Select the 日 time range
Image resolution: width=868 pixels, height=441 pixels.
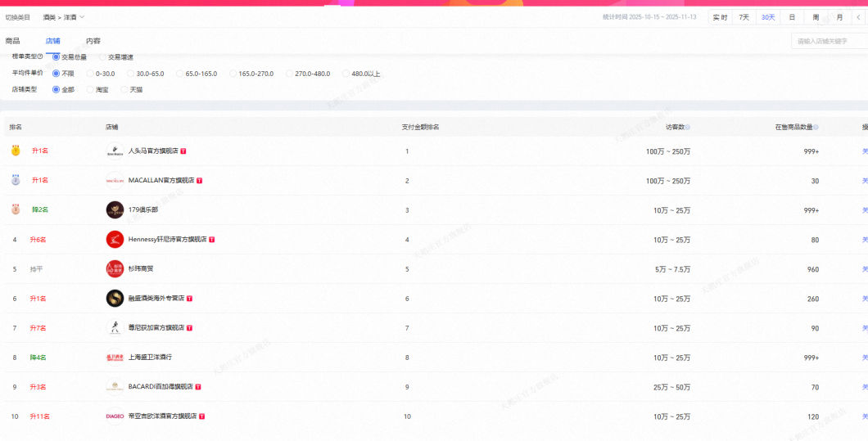792,18
